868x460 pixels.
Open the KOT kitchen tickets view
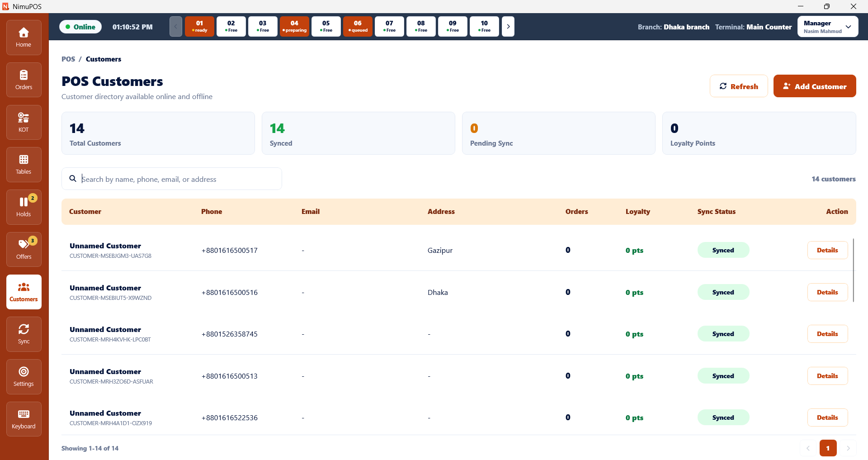(x=24, y=123)
